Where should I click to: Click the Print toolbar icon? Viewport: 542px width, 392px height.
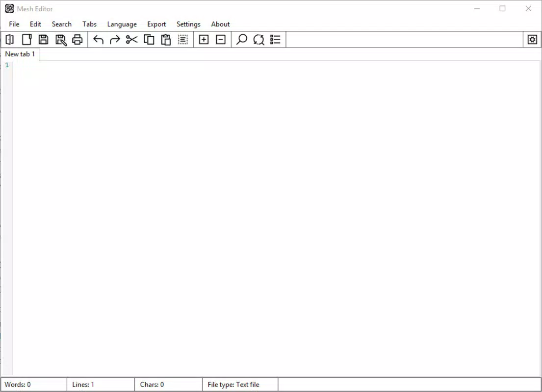coord(77,39)
